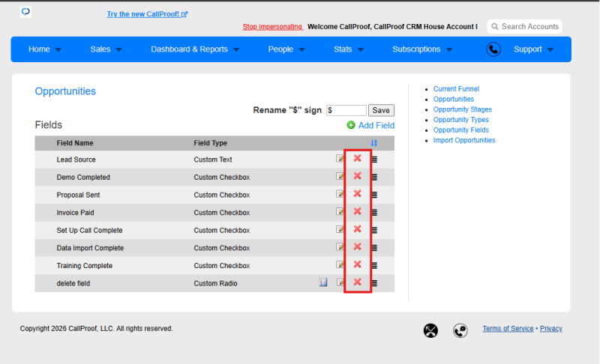Save the renamed dollar sign
The image size is (600, 364).
coord(381,110)
